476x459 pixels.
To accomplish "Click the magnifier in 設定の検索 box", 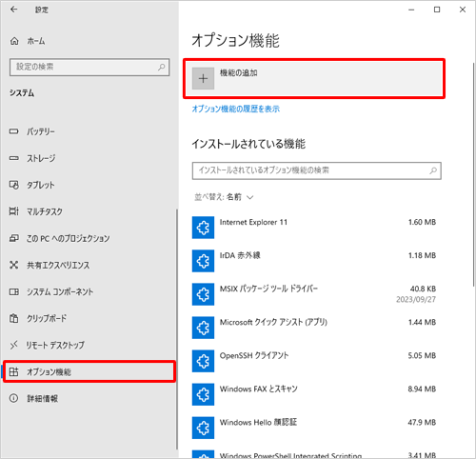I will click(162, 67).
